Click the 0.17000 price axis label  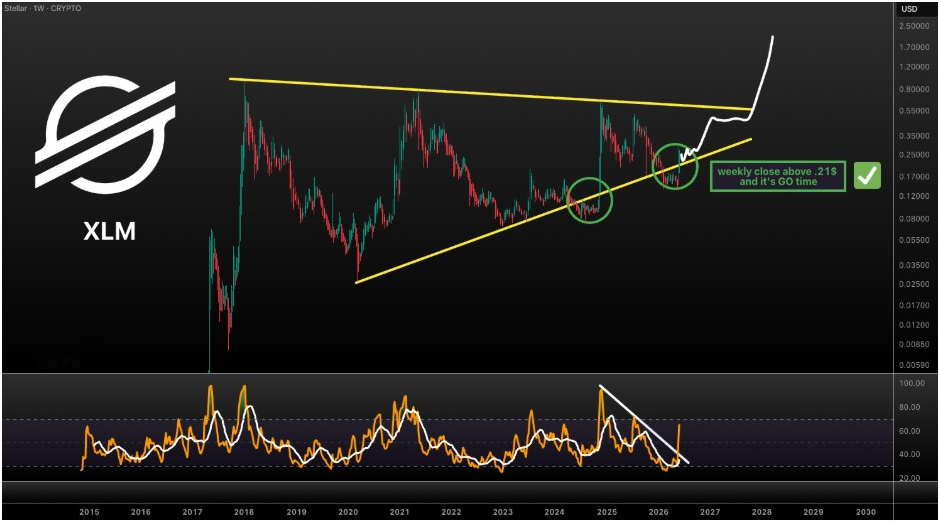coord(913,177)
